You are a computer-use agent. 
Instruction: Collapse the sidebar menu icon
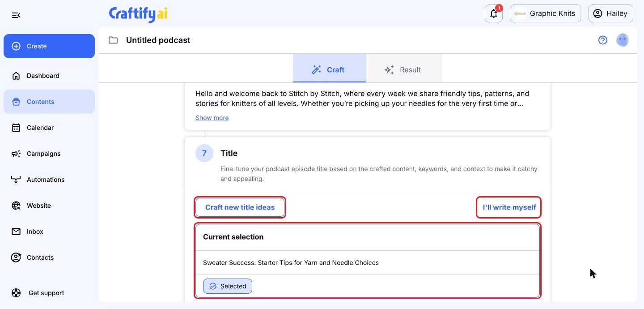(16, 15)
